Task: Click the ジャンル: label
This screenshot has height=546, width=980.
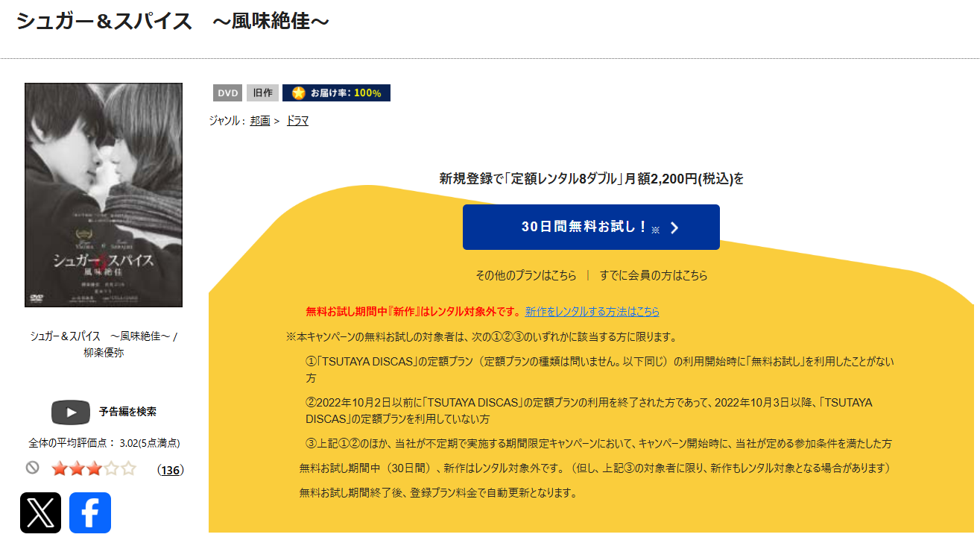Action: (x=228, y=120)
